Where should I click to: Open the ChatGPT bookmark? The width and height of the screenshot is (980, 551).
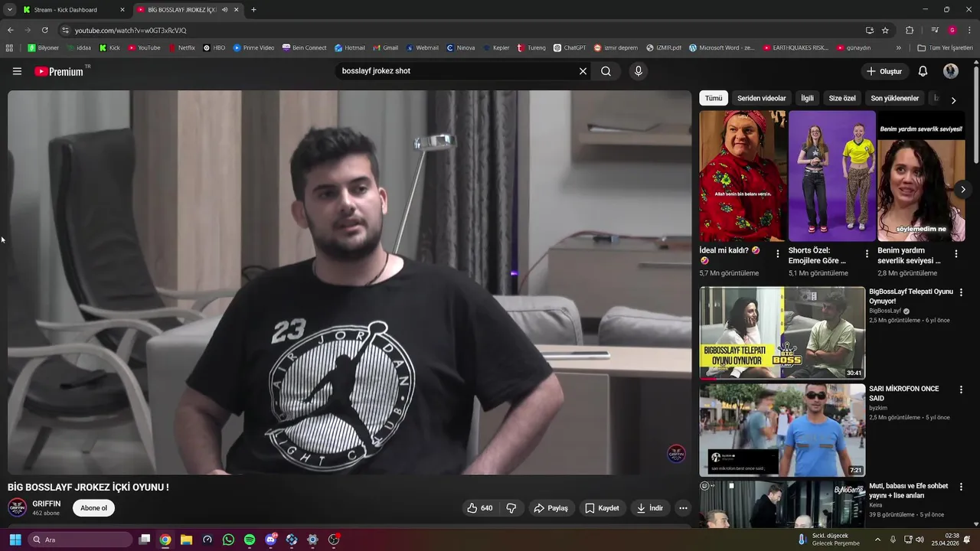coord(570,47)
